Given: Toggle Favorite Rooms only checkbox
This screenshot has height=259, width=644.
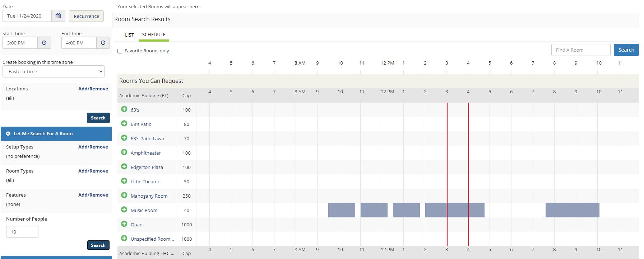Looking at the screenshot, I should [x=120, y=51].
